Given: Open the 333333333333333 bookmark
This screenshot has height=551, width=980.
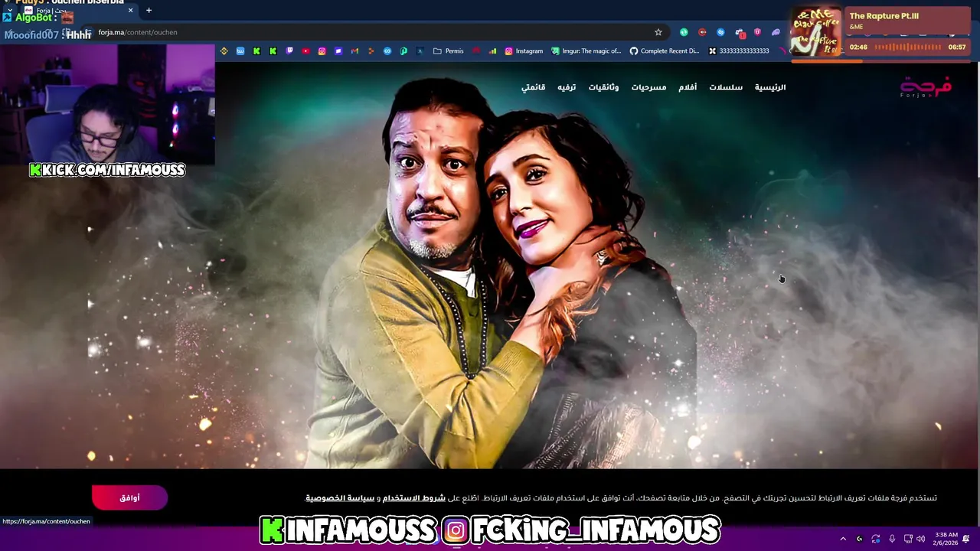Looking at the screenshot, I should [739, 51].
